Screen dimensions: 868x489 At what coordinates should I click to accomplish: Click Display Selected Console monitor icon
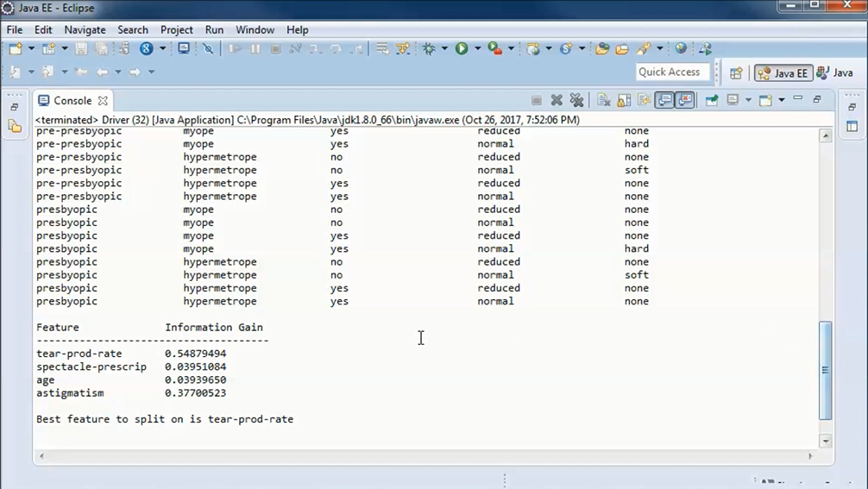[x=733, y=100]
